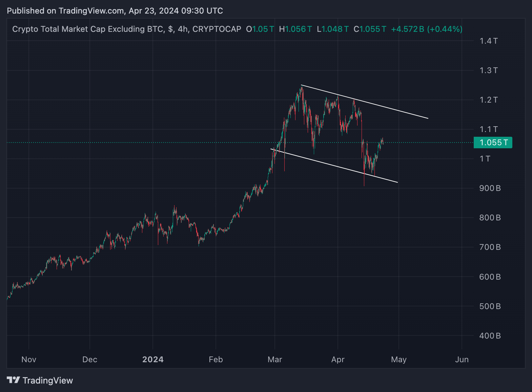
Task: Click the 400 B price axis label
Action: (x=490, y=336)
